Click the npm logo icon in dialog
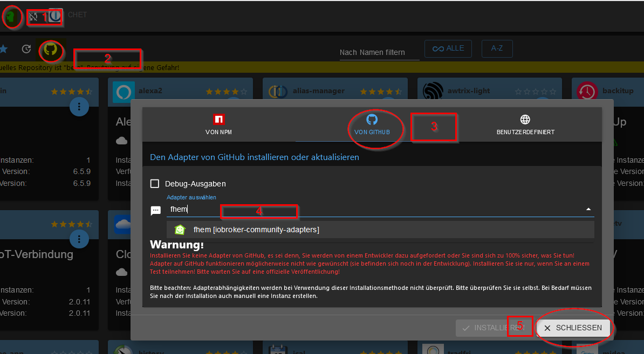644x354 pixels. point(218,120)
